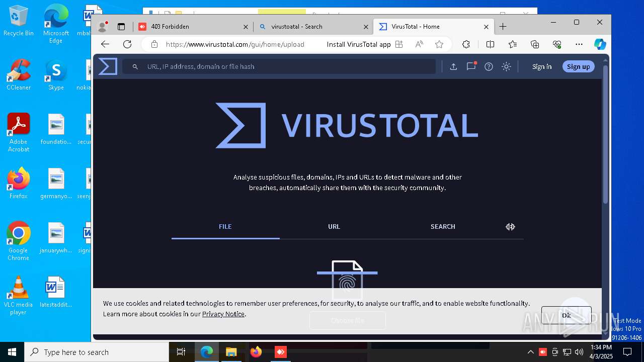Click the Sign in link
Image resolution: width=644 pixels, height=362 pixels.
[542, 66]
